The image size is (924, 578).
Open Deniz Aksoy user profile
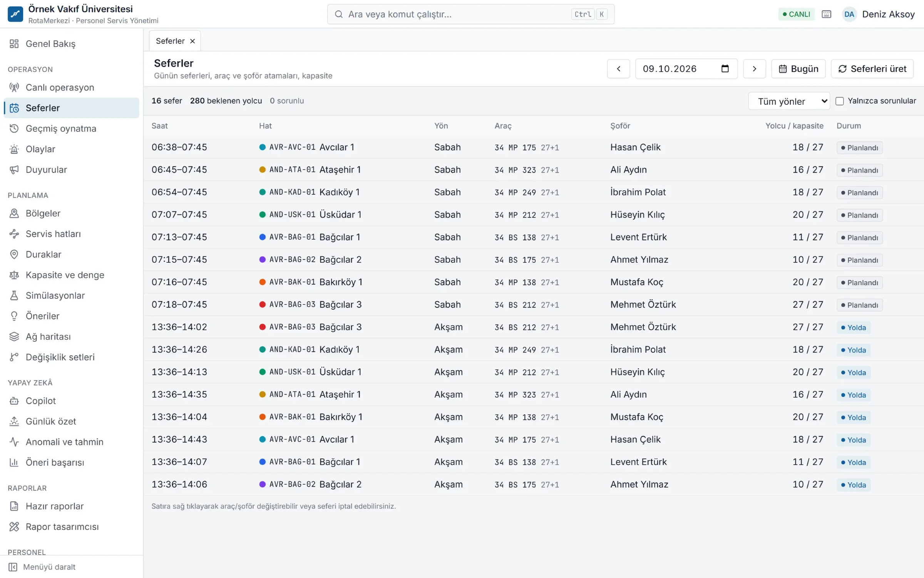coord(879,14)
